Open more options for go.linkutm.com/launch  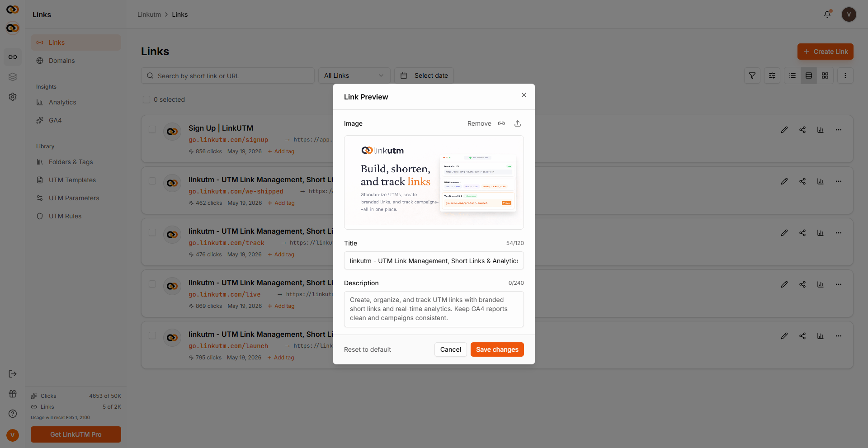tap(839, 336)
